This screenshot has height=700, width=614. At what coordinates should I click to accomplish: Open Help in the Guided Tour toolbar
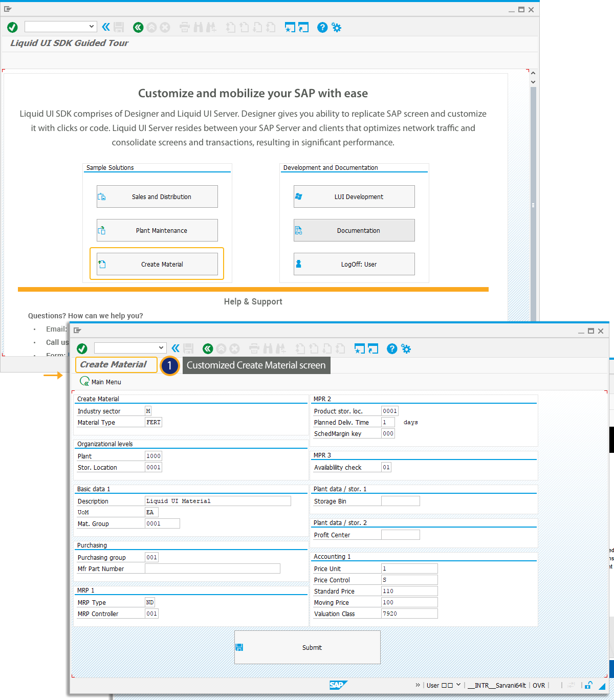(322, 27)
